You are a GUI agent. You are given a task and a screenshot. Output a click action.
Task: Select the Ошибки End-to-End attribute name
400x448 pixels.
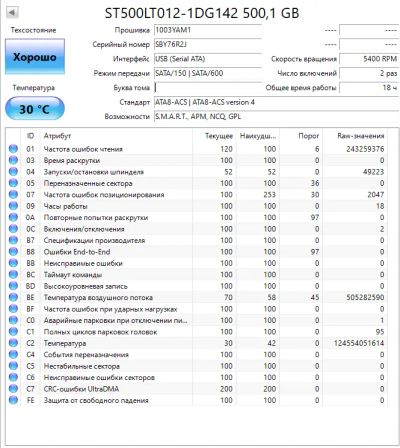click(77, 252)
